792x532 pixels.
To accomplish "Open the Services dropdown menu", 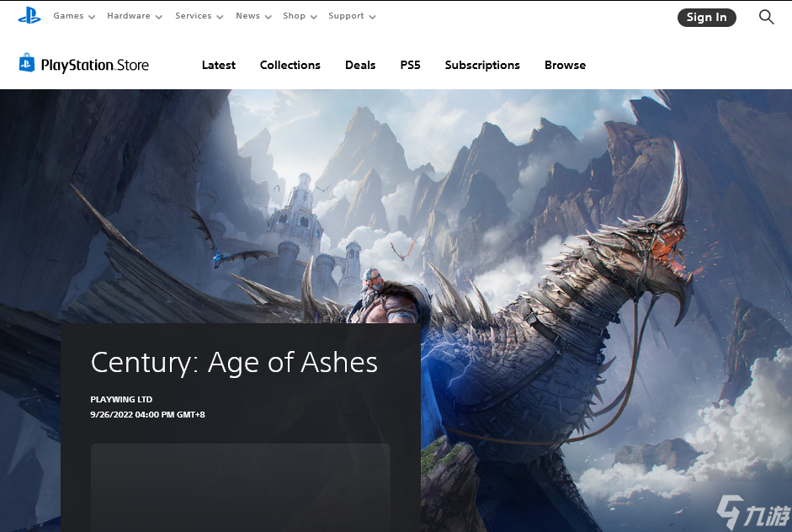I will 199,16.
